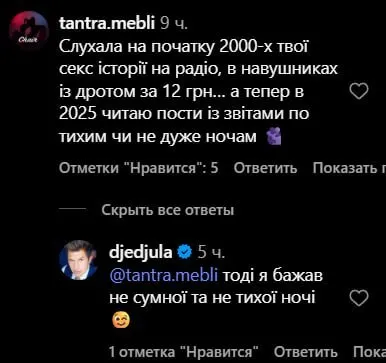Like the tantra.mebli comment with heart icon
The image size is (386, 363).
coord(360,91)
